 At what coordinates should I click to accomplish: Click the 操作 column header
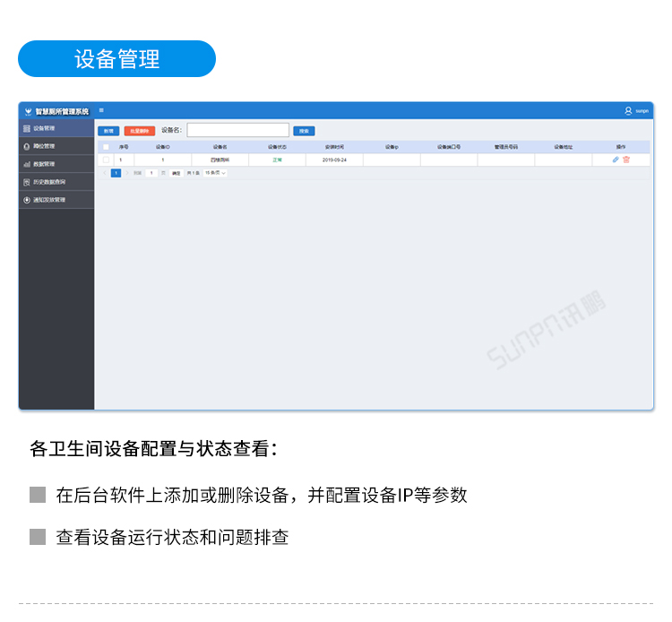pyautogui.click(x=621, y=147)
